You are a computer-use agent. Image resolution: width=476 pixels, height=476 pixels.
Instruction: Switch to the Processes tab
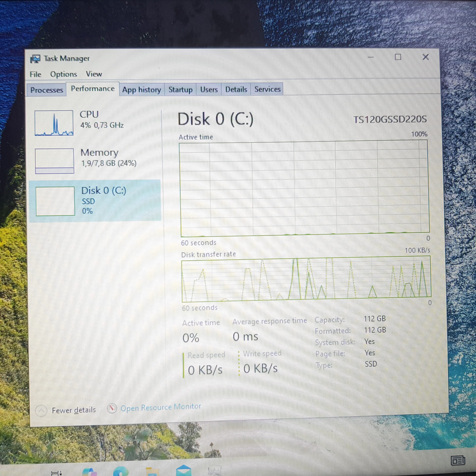pyautogui.click(x=46, y=90)
